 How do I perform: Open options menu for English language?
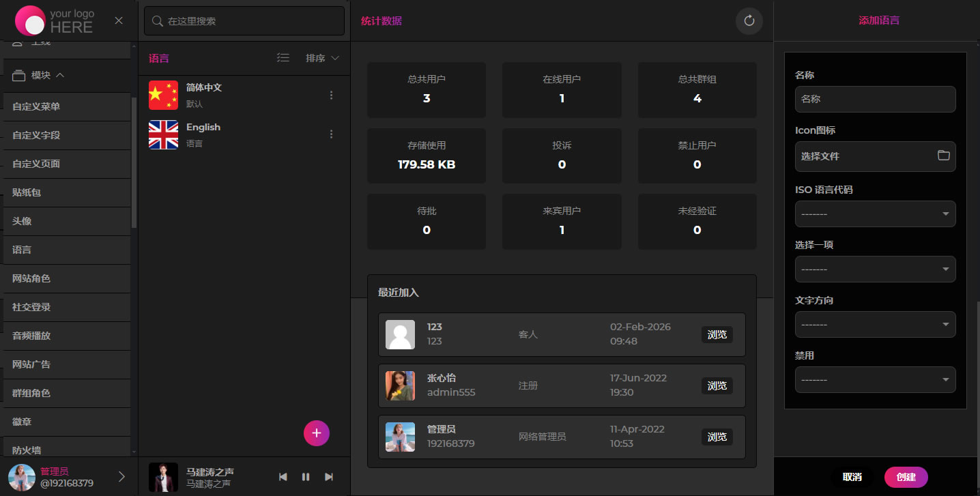tap(332, 134)
